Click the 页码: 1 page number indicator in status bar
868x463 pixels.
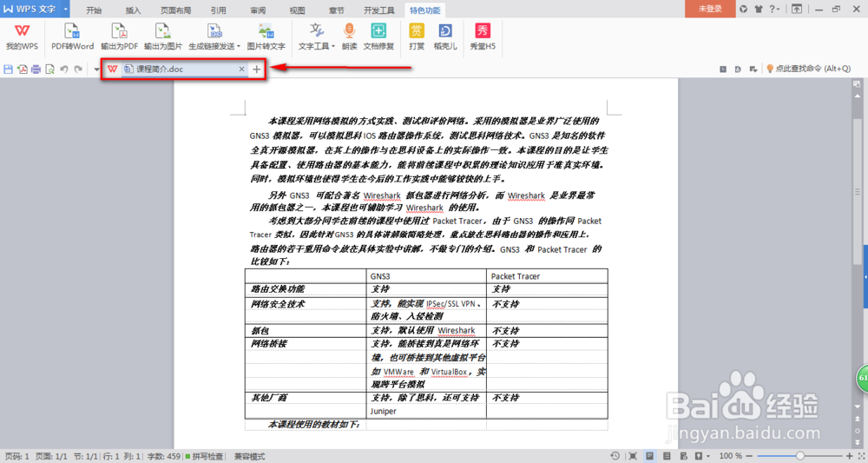16,456
